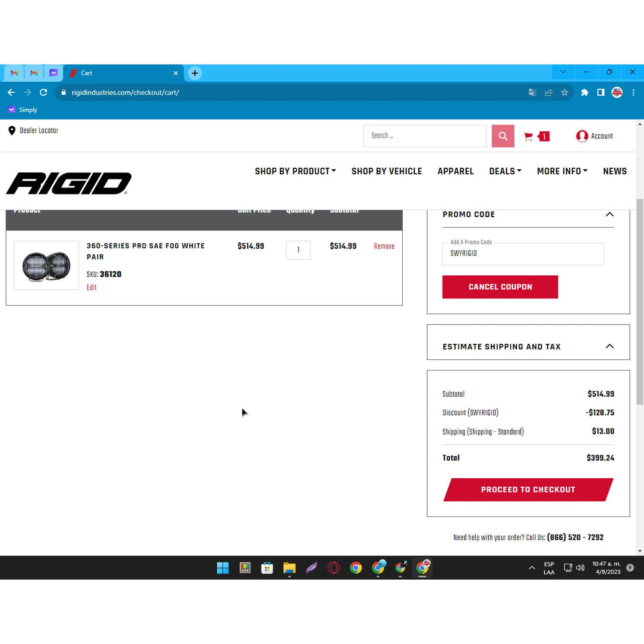Open the taskbar clock and date
The height and width of the screenshot is (644, 644).
point(606,568)
